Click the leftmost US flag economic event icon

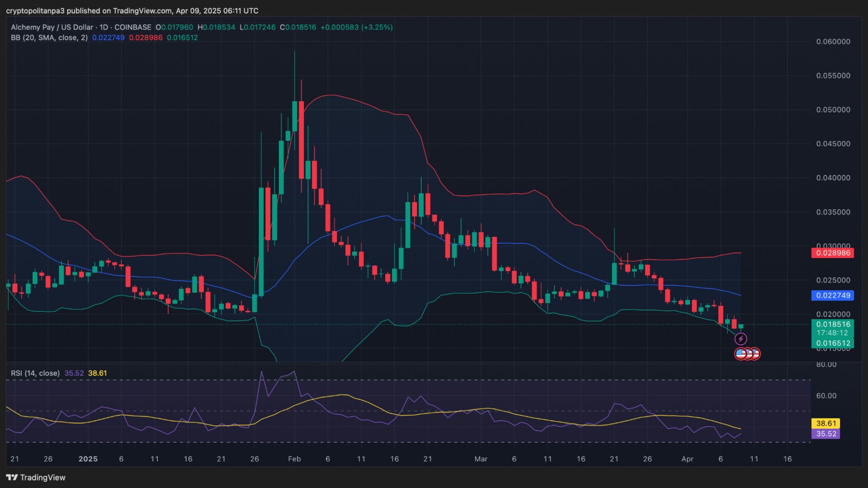coord(740,354)
